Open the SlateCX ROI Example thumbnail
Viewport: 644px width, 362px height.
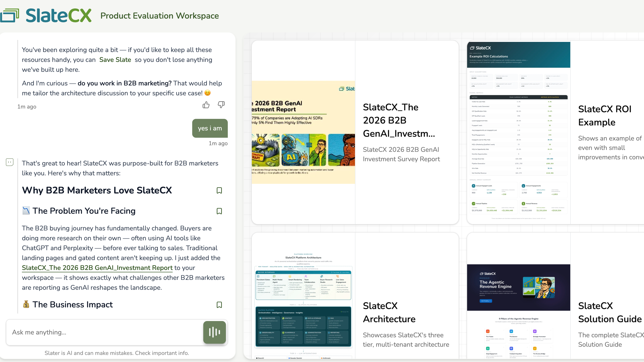point(518,133)
